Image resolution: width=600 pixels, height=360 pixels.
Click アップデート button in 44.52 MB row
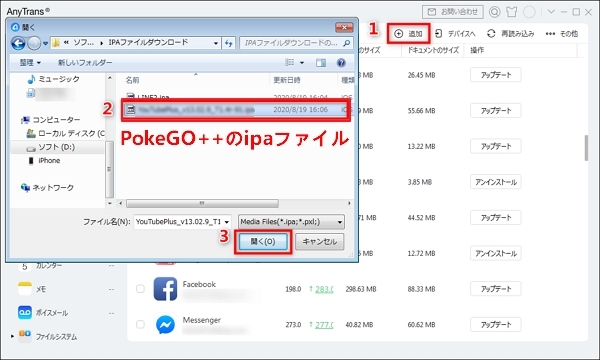click(496, 218)
